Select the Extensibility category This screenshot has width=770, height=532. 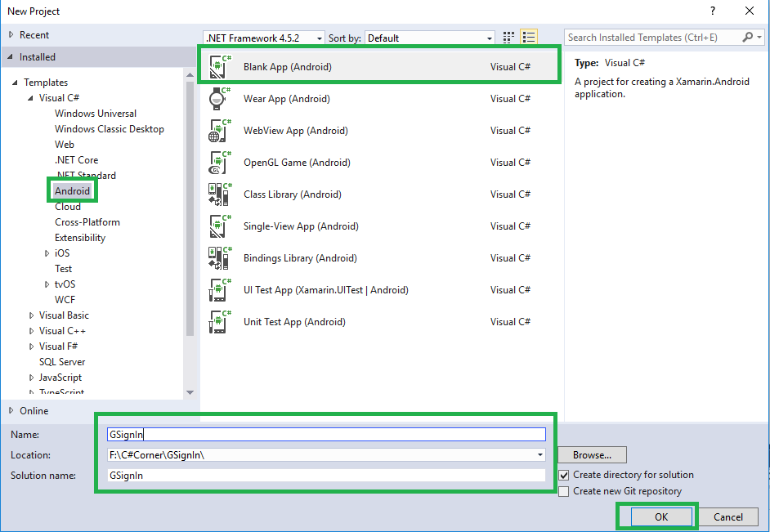click(80, 238)
